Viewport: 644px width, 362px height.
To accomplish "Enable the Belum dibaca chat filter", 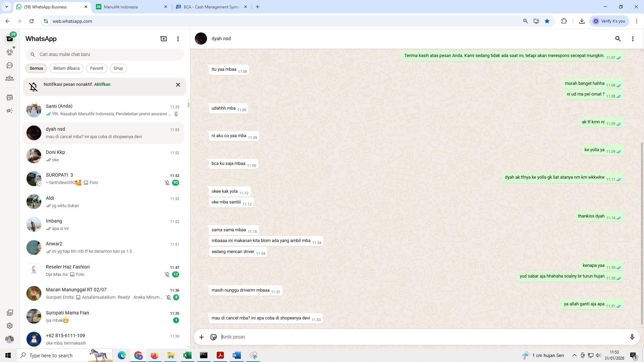I will 66,68.
